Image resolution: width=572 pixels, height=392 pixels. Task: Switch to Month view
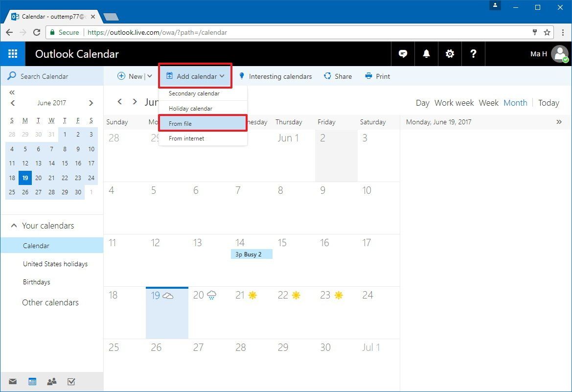click(515, 103)
